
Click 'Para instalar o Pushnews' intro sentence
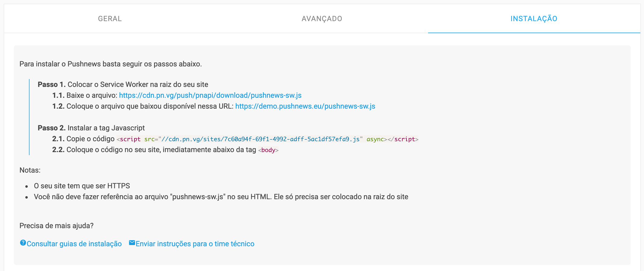tap(111, 64)
